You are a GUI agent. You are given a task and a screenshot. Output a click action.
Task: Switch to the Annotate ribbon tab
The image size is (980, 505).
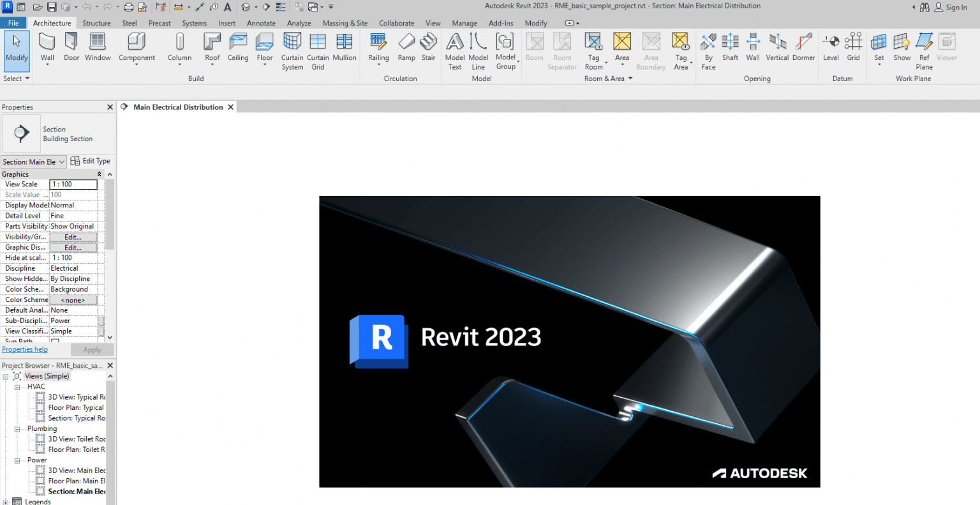(x=261, y=23)
